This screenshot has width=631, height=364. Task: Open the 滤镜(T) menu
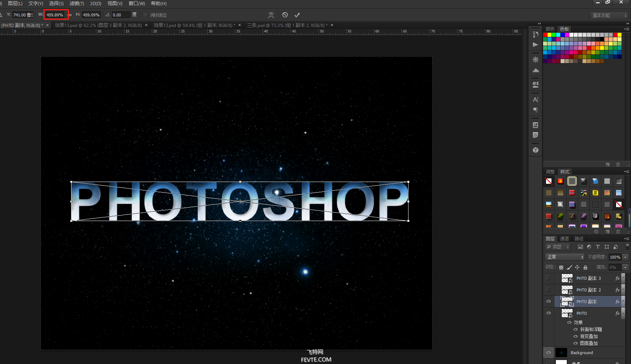pyautogui.click(x=77, y=3)
